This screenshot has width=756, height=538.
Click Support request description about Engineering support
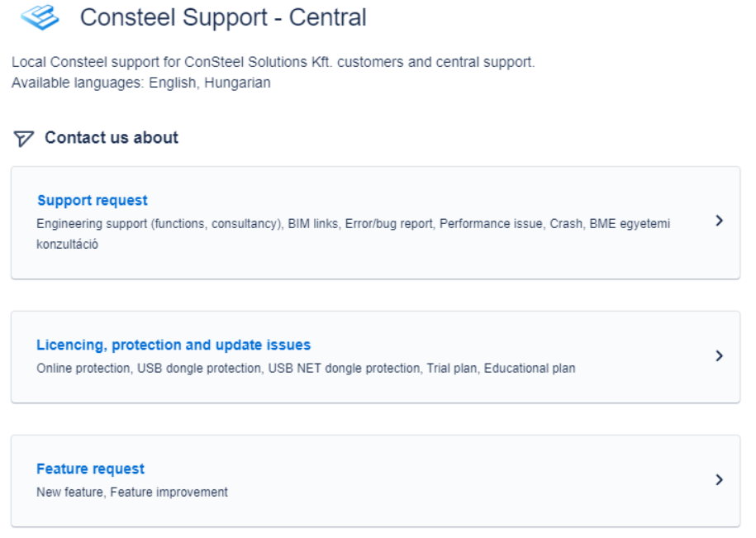pos(354,234)
